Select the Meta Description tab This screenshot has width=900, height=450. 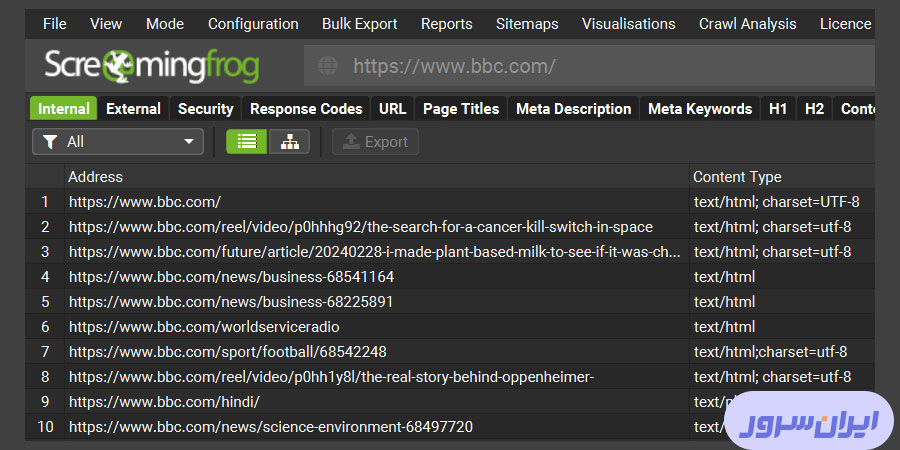573,109
